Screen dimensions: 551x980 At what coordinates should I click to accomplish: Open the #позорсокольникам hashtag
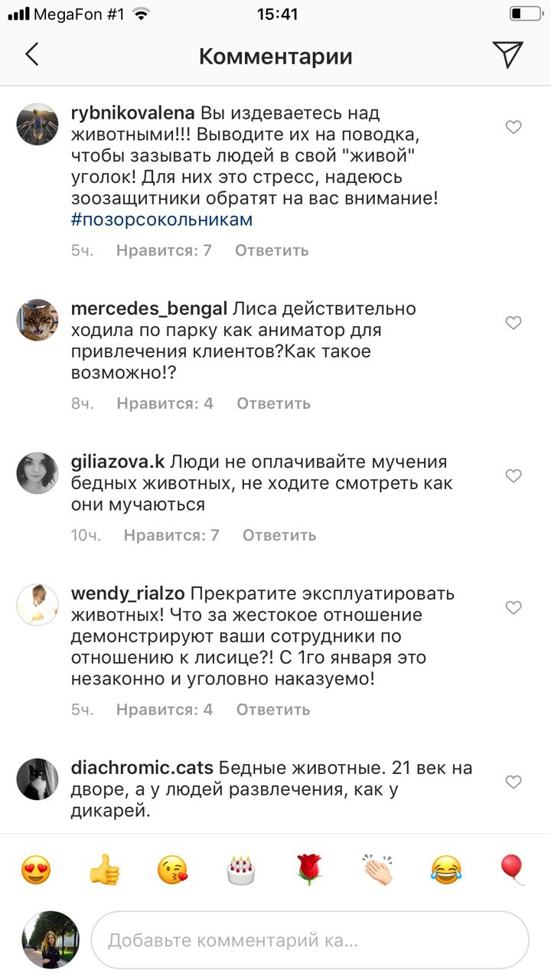(161, 220)
